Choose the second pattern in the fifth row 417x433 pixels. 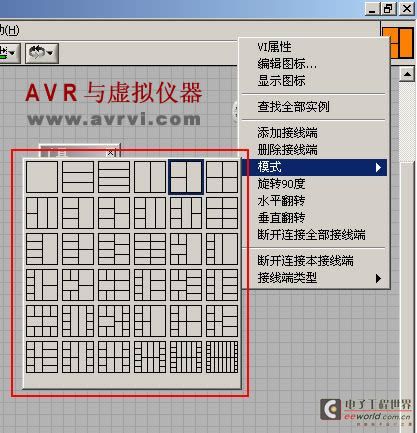[x=78, y=321]
